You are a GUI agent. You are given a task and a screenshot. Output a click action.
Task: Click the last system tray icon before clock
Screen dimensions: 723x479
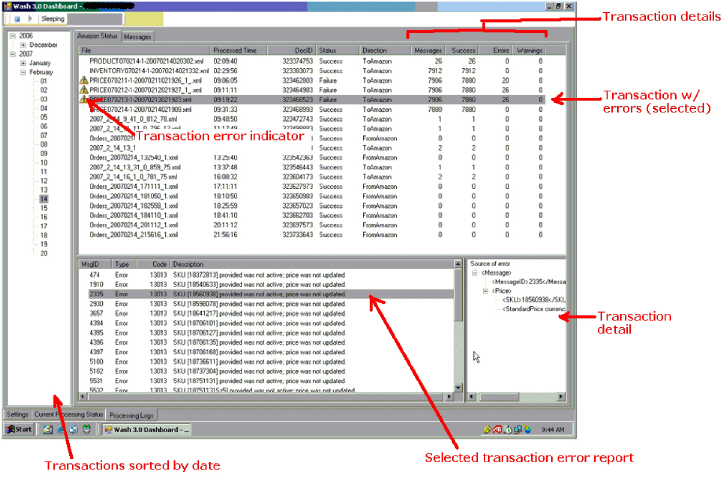pos(527,429)
